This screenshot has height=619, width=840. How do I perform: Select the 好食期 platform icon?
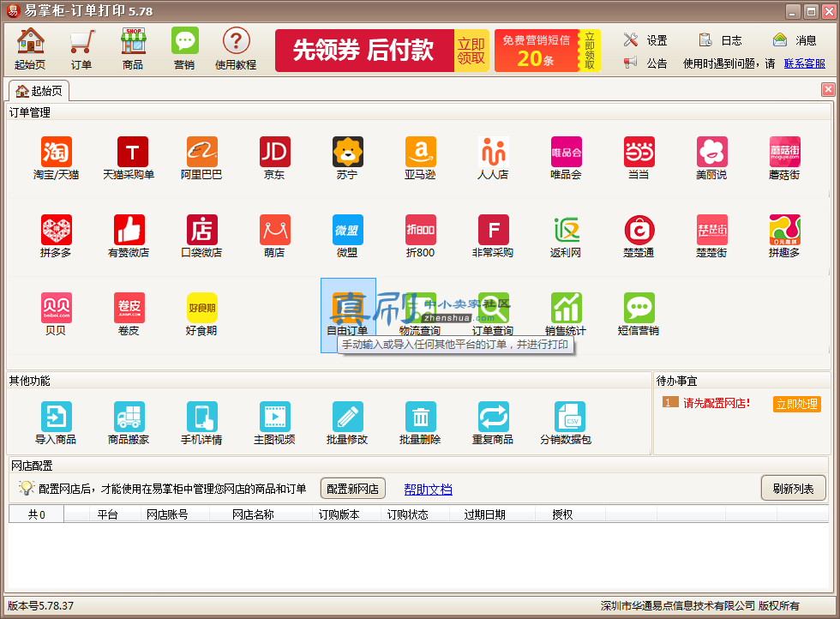pyautogui.click(x=201, y=315)
